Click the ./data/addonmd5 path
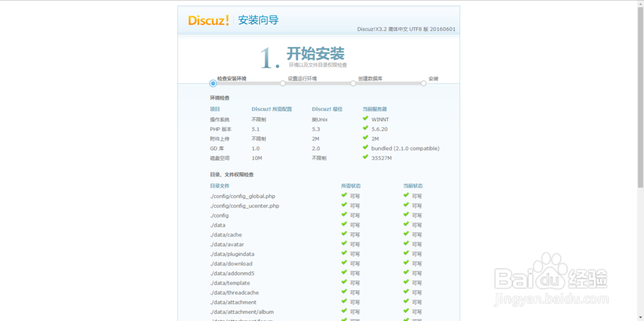 [x=232, y=273]
